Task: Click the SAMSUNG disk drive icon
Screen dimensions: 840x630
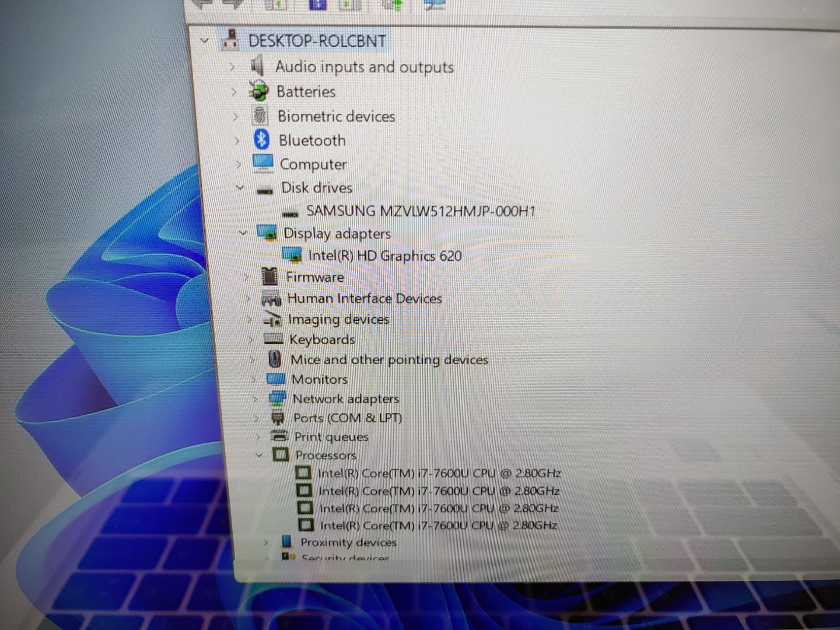Action: [x=290, y=212]
